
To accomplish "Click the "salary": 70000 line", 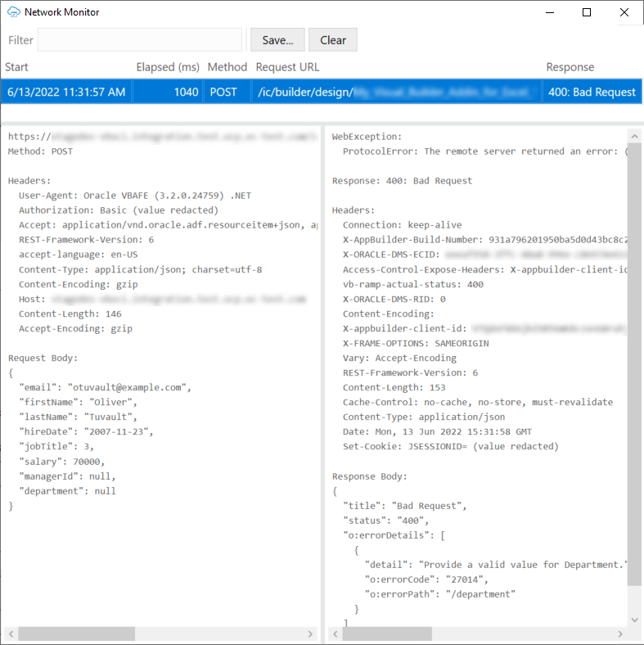I will tap(61, 462).
